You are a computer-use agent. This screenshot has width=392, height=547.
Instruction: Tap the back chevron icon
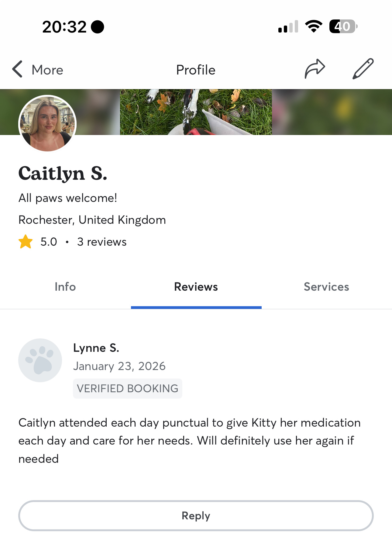[x=17, y=69]
